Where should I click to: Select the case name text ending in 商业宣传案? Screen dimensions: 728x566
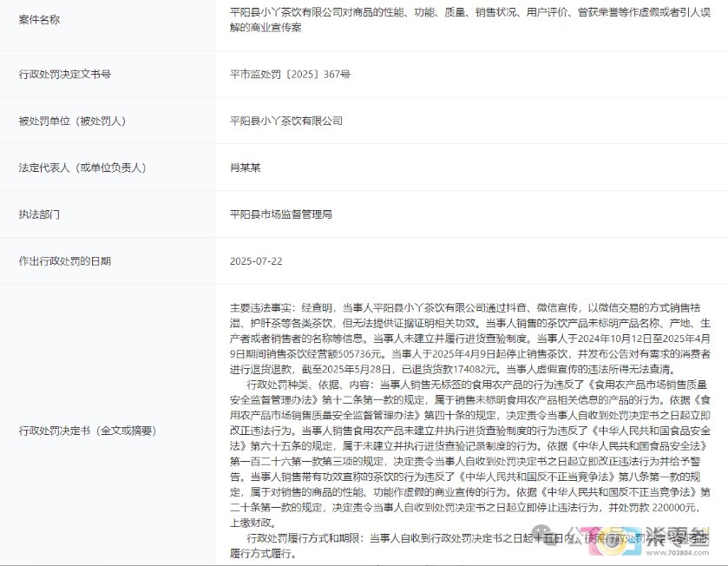pos(469,19)
